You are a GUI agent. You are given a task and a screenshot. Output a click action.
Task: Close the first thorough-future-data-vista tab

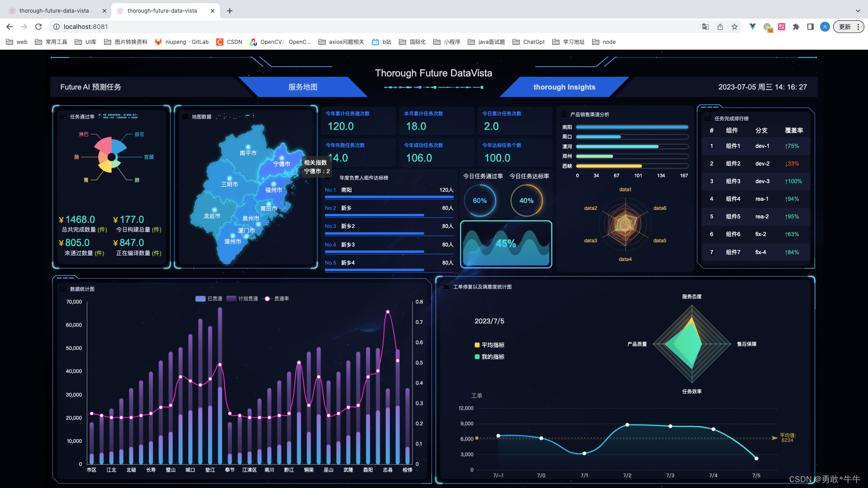pos(104,11)
